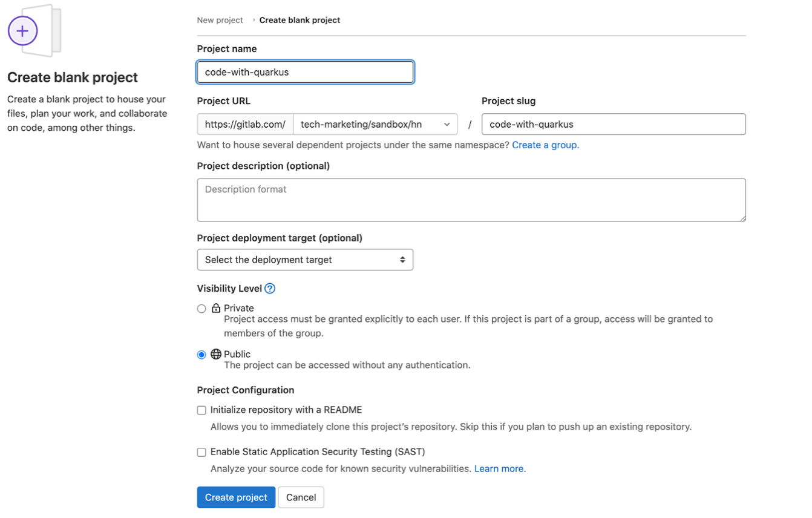The width and height of the screenshot is (812, 518).
Task: Click the New project breadcrumb
Action: click(220, 20)
